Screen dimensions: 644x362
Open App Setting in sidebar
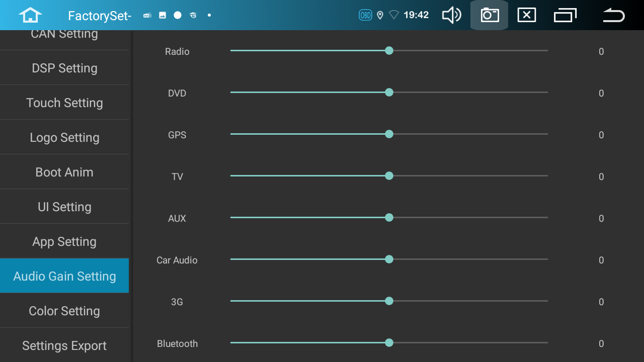coord(64,241)
